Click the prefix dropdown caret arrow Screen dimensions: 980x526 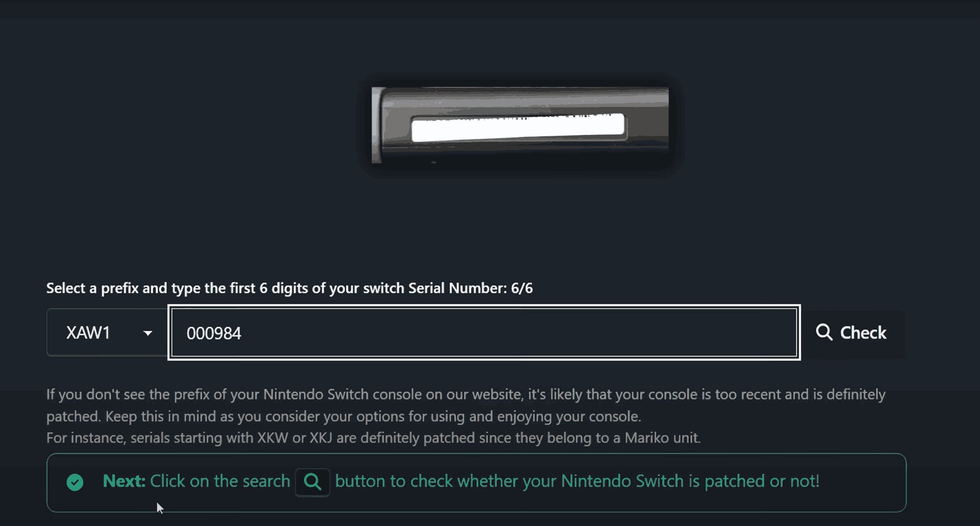pos(148,333)
